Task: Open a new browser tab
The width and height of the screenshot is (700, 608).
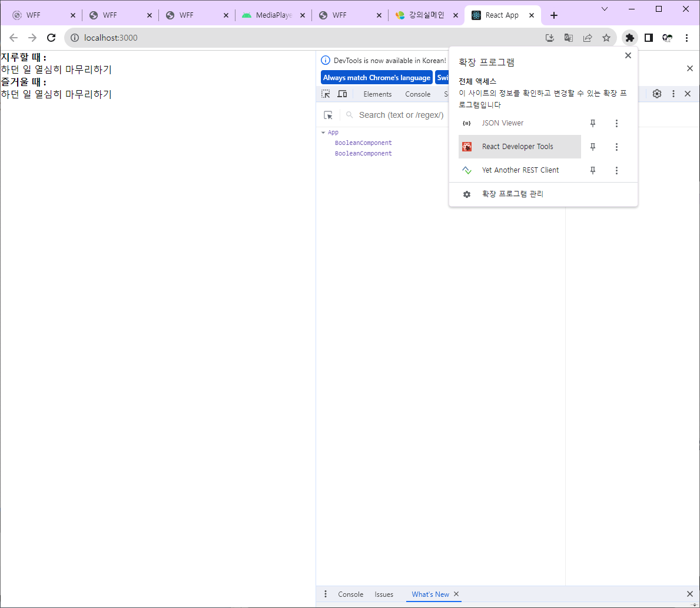Action: click(x=553, y=15)
